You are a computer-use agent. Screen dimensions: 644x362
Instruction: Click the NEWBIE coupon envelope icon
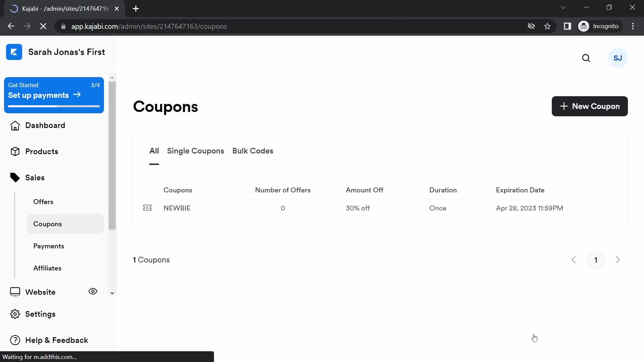tap(147, 208)
